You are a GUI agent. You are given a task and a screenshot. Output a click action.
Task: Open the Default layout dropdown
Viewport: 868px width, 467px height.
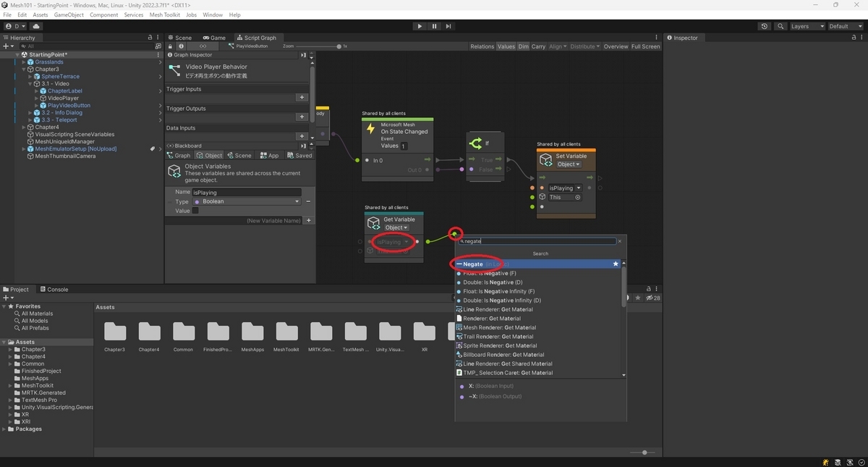pos(845,26)
